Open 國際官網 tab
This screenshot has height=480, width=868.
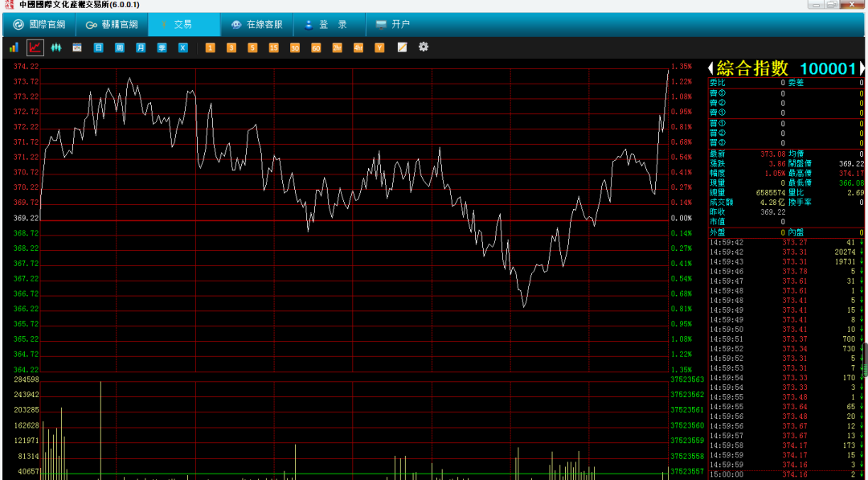(39, 24)
